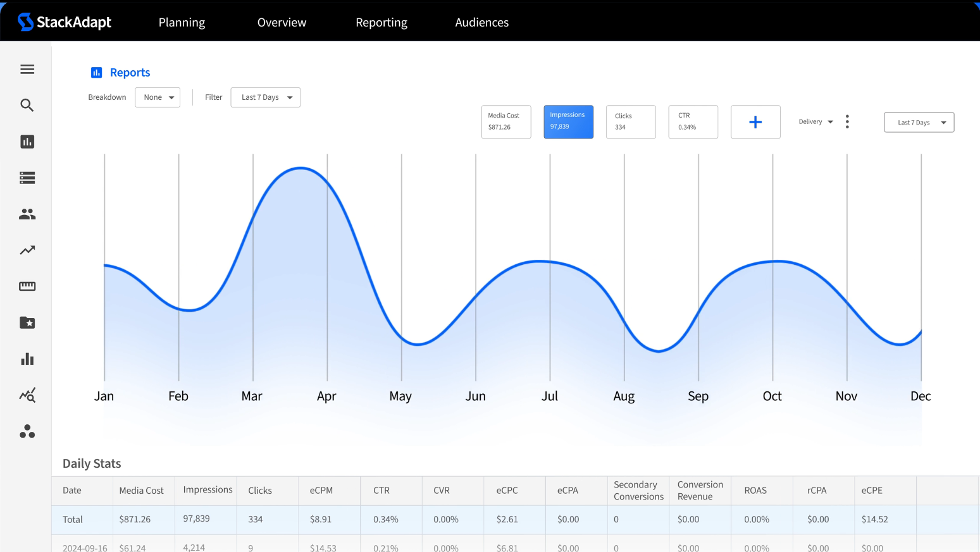Select the ruler measurement sidebar icon
The image size is (980, 552).
(27, 286)
